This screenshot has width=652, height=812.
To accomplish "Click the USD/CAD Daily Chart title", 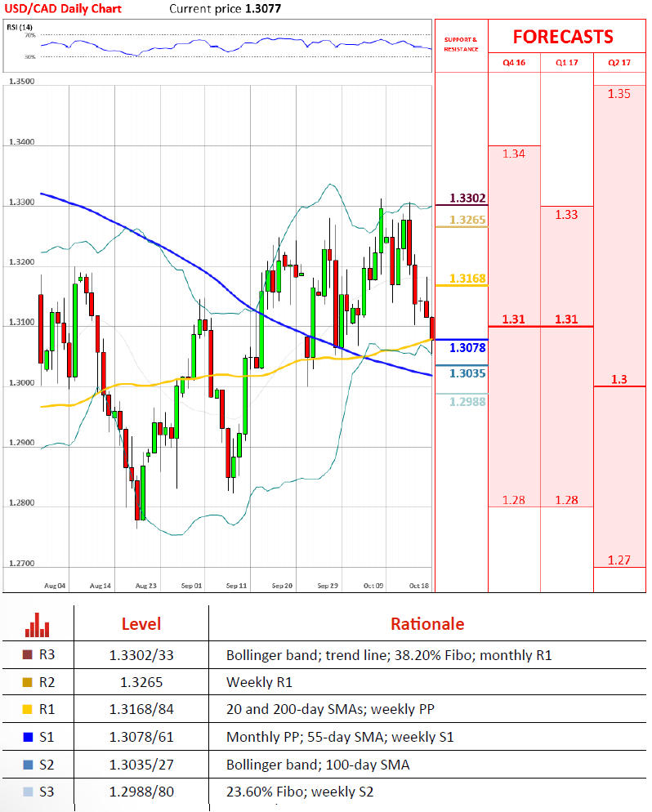I will (x=63, y=9).
